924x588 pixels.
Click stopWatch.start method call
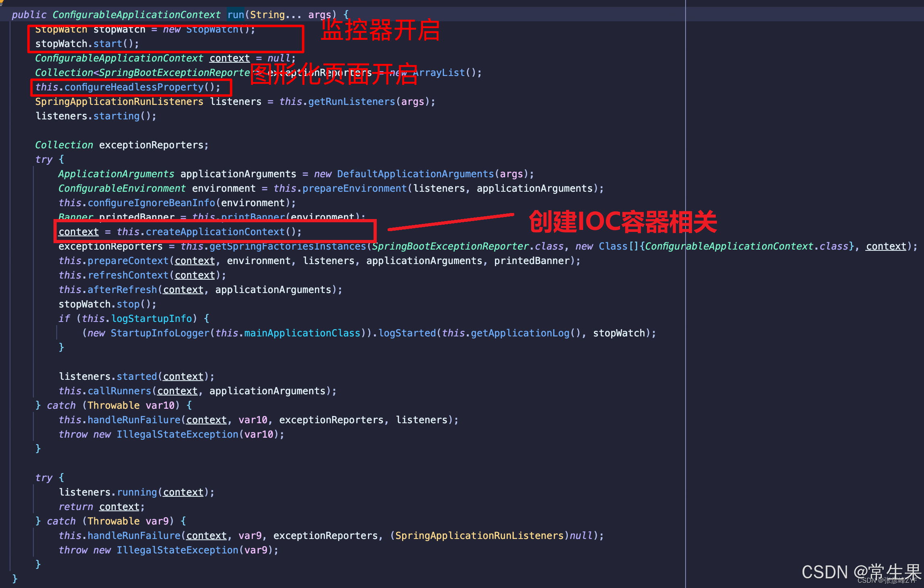pyautogui.click(x=107, y=43)
